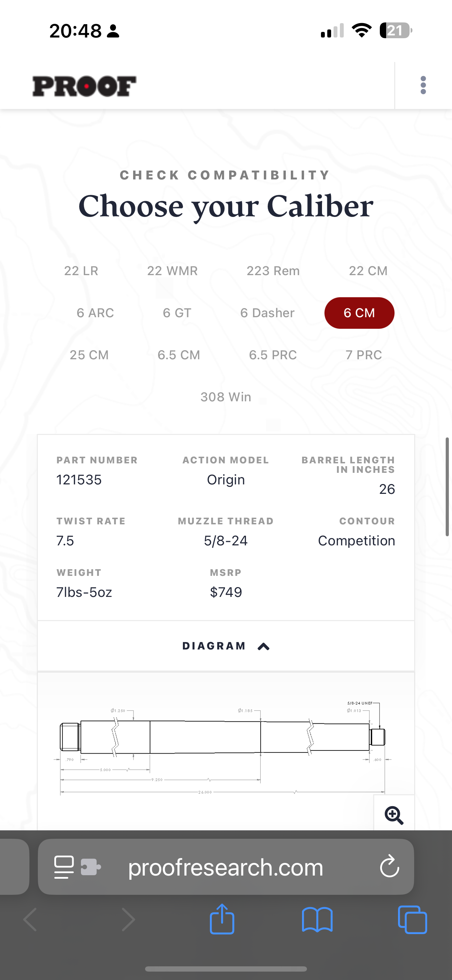Choose the 308 Win caliber
The height and width of the screenshot is (980, 452).
pyautogui.click(x=226, y=397)
